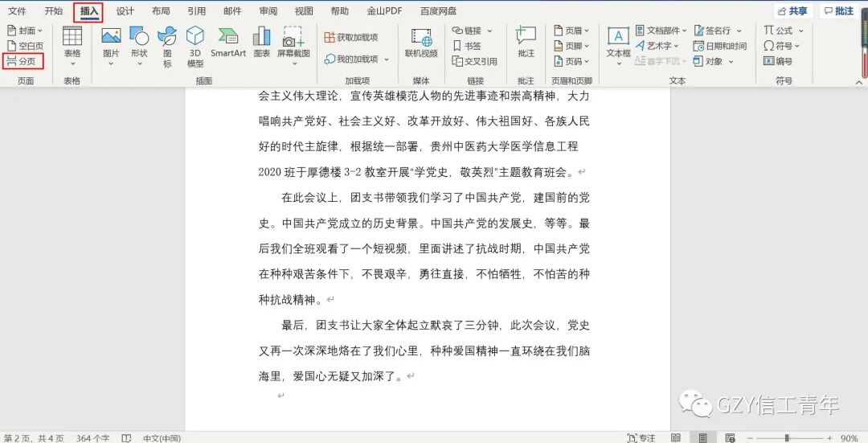Switch to the 审阅 review tab
This screenshot has width=868, height=443.
(268, 11)
